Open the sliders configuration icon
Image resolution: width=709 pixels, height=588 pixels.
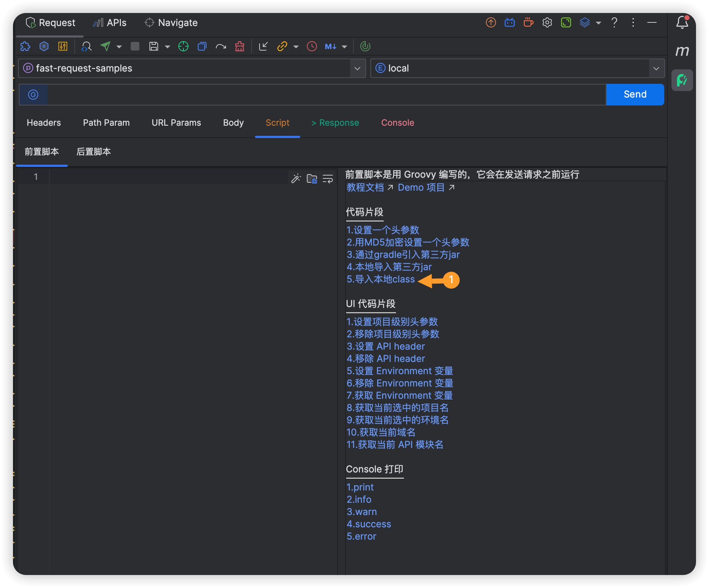click(x=63, y=46)
